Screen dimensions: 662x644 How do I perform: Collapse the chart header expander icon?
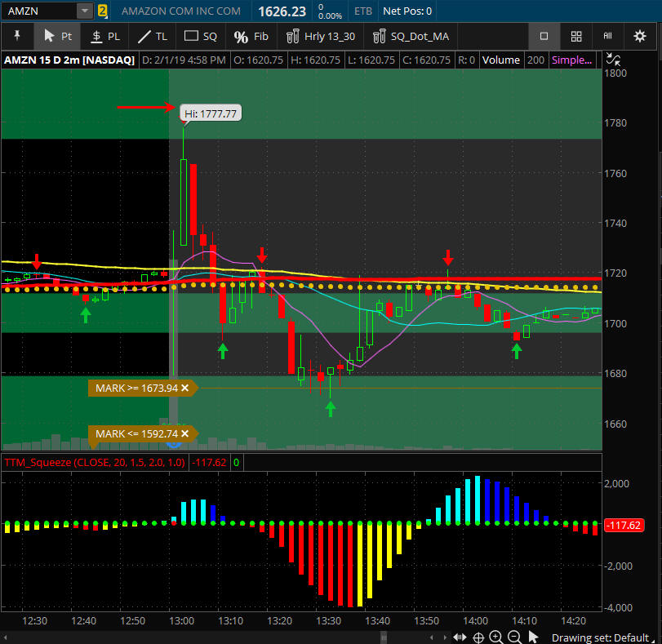[613, 60]
